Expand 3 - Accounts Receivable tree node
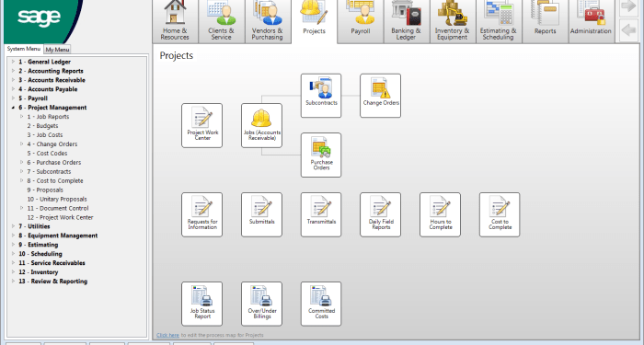 13,80
